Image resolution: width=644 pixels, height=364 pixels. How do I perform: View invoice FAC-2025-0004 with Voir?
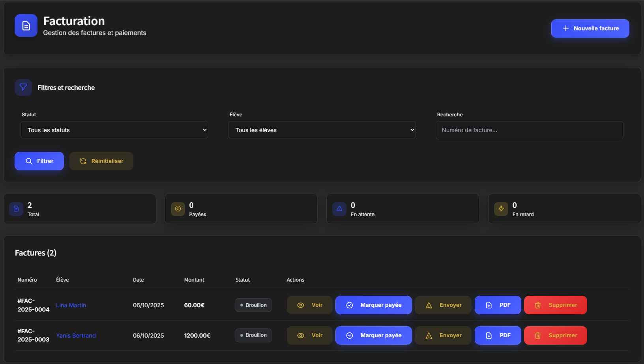point(309,305)
